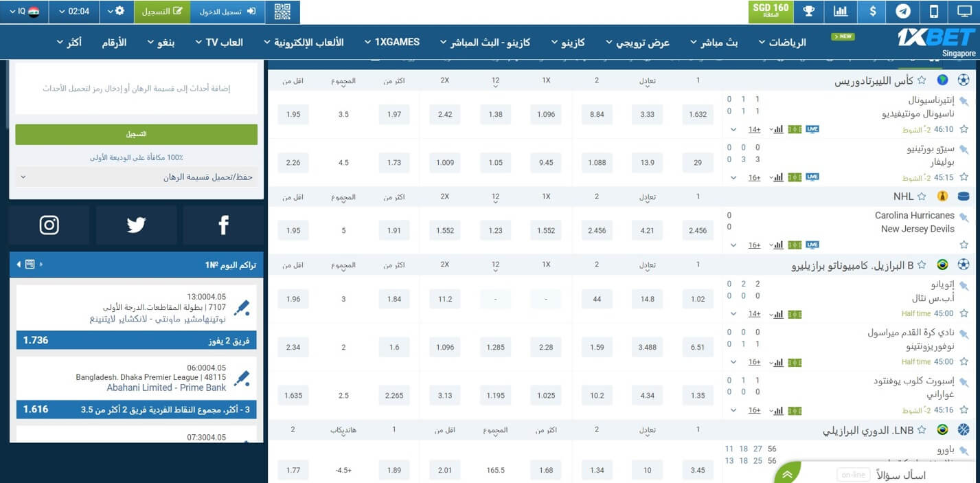Click the hockey puck icon beside NHL
Image resolution: width=980 pixels, height=483 pixels.
coord(964,196)
